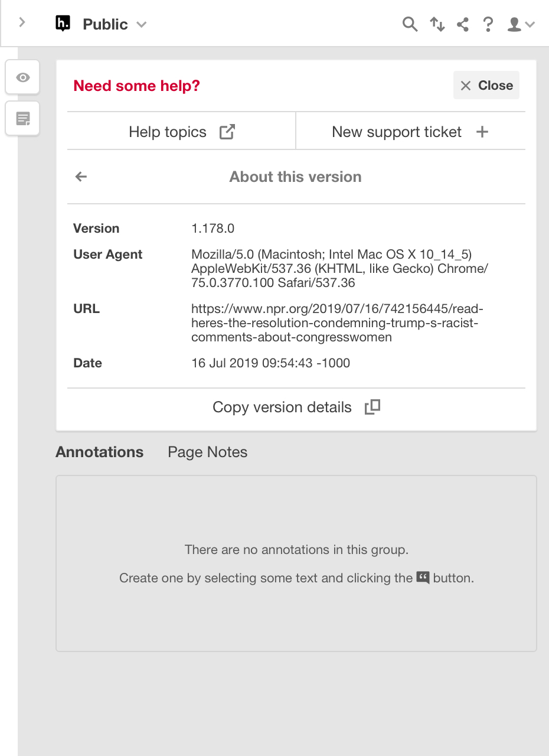Click the sort annotations icon
The height and width of the screenshot is (756, 549).
point(437,24)
